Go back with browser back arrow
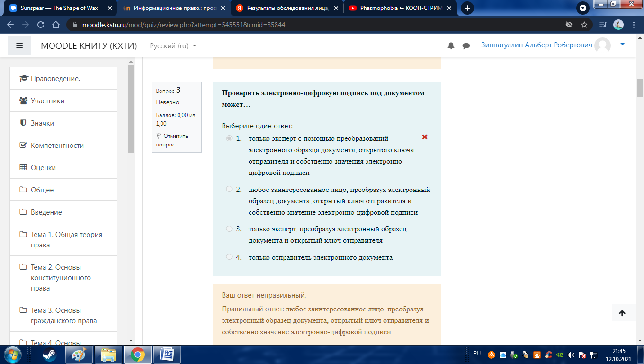The height and width of the screenshot is (364, 644). pyautogui.click(x=10, y=25)
